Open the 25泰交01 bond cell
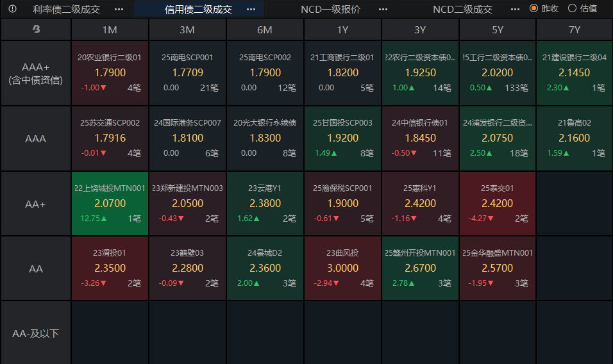Screen dimensions: 613x364 (498, 204)
